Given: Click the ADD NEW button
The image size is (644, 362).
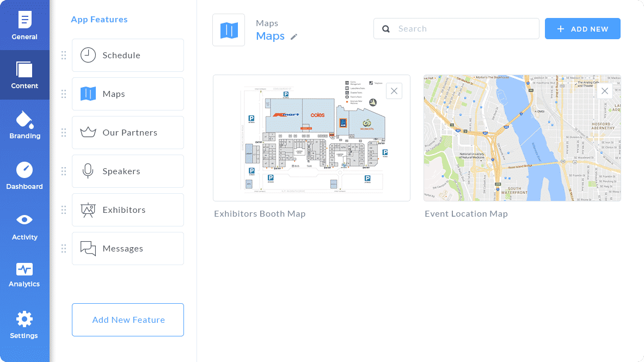Looking at the screenshot, I should tap(582, 29).
